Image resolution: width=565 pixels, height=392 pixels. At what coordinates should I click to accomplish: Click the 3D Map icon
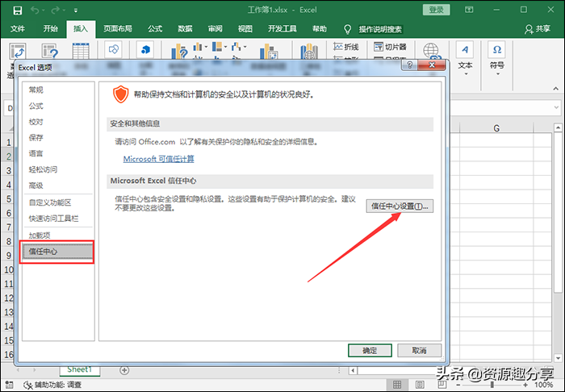tap(309, 52)
